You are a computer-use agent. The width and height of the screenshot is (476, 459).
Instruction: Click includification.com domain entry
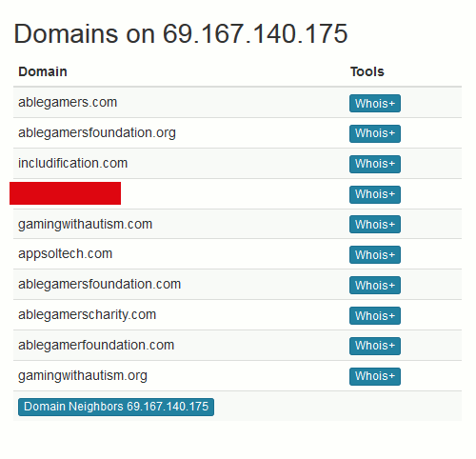coord(72,163)
